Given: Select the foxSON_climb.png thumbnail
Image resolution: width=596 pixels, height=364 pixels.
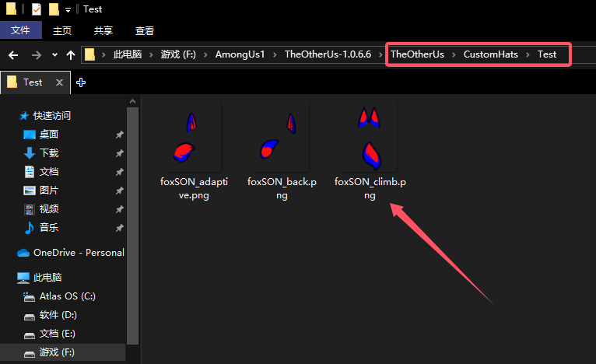Looking at the screenshot, I should point(370,138).
